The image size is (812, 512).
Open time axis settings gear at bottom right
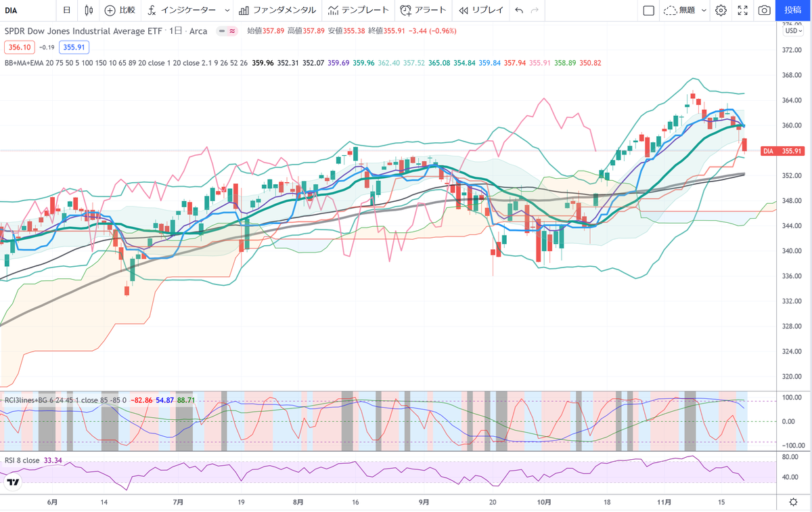[x=793, y=503]
